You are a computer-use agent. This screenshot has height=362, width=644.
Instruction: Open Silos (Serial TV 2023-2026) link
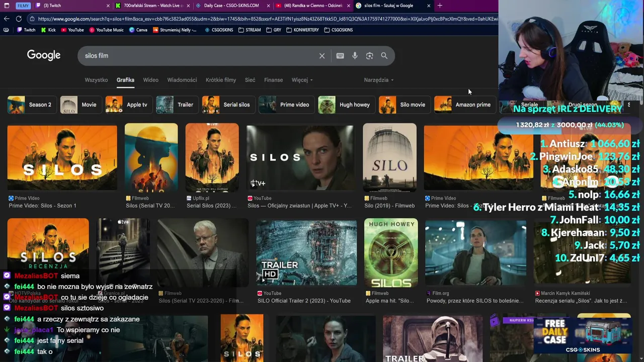201,301
